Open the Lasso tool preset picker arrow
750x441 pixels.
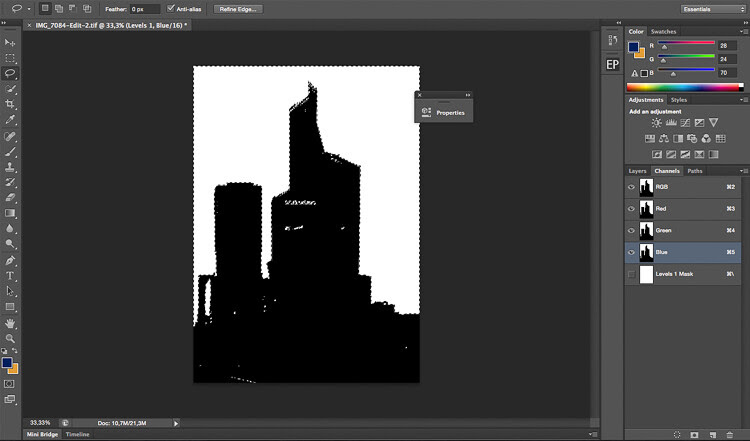point(29,9)
